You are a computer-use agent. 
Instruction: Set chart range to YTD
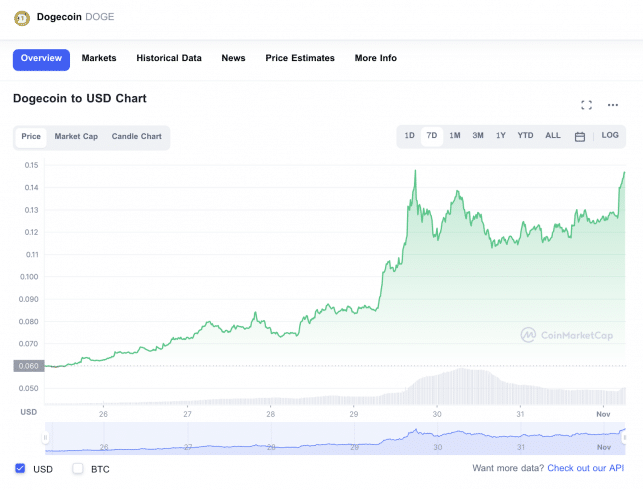tap(525, 135)
